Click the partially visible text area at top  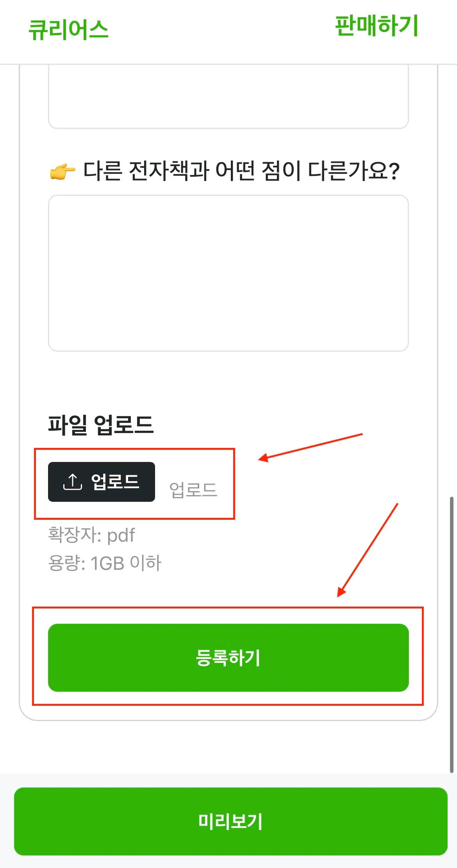(228, 97)
